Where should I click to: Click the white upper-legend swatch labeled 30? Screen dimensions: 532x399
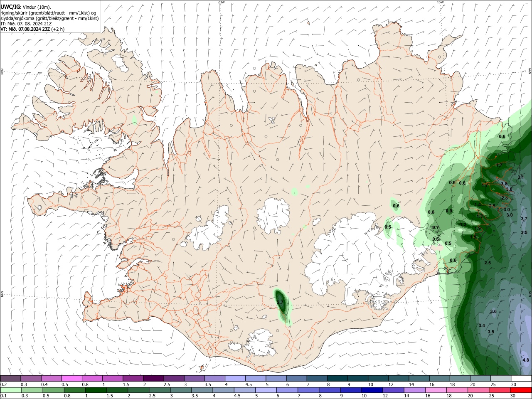point(521,378)
